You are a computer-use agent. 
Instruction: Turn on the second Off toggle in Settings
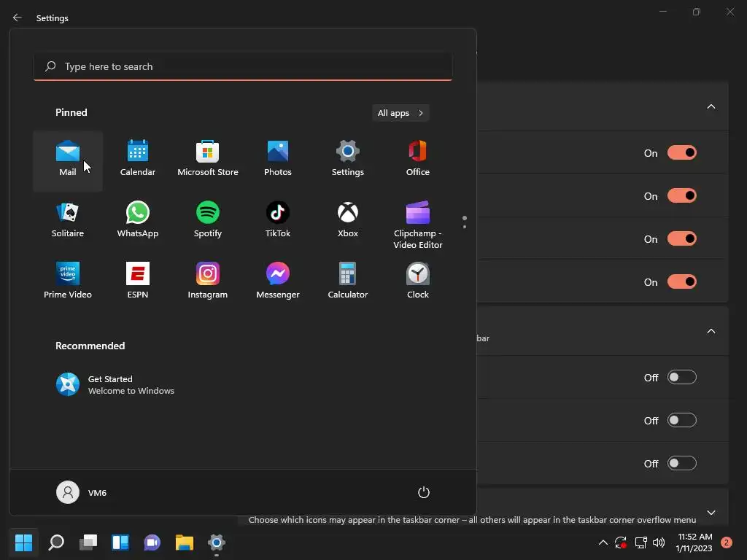(682, 421)
